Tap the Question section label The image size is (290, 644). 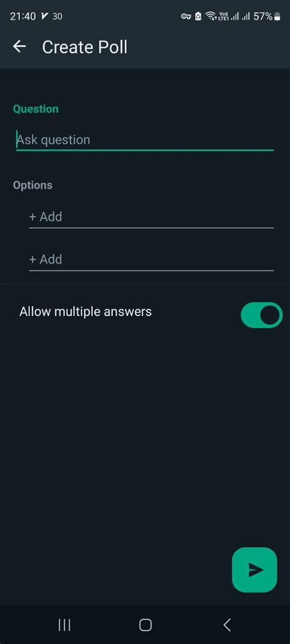[35, 109]
